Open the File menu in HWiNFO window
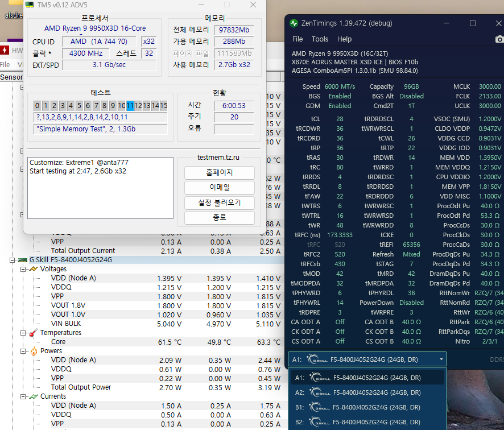 [5, 65]
